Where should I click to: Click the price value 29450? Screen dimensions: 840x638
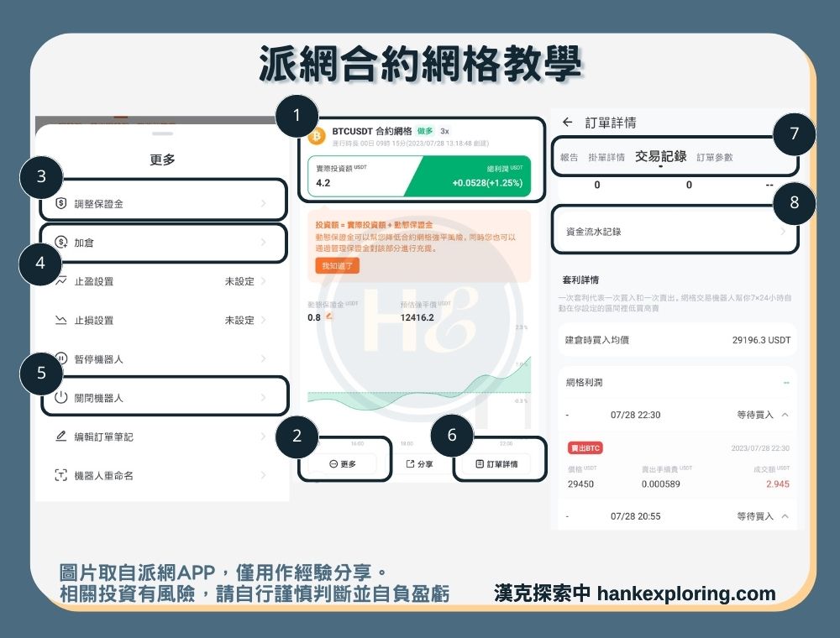580,484
